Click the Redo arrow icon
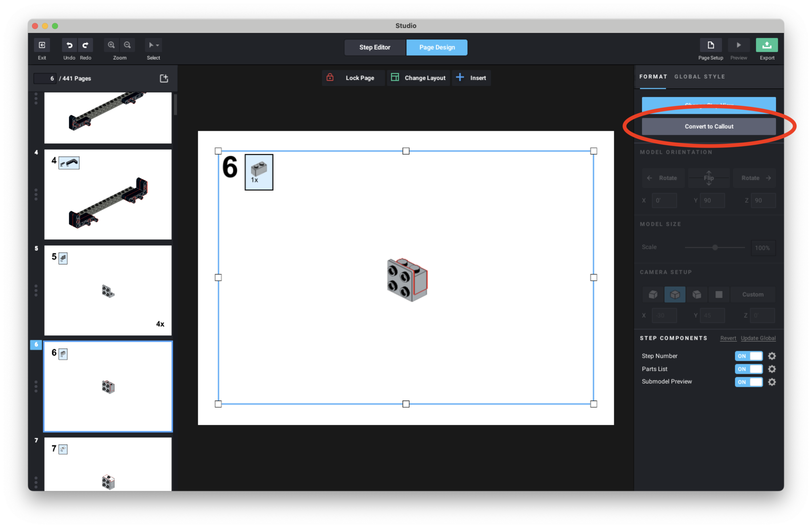Image resolution: width=812 pixels, height=528 pixels. (x=85, y=45)
